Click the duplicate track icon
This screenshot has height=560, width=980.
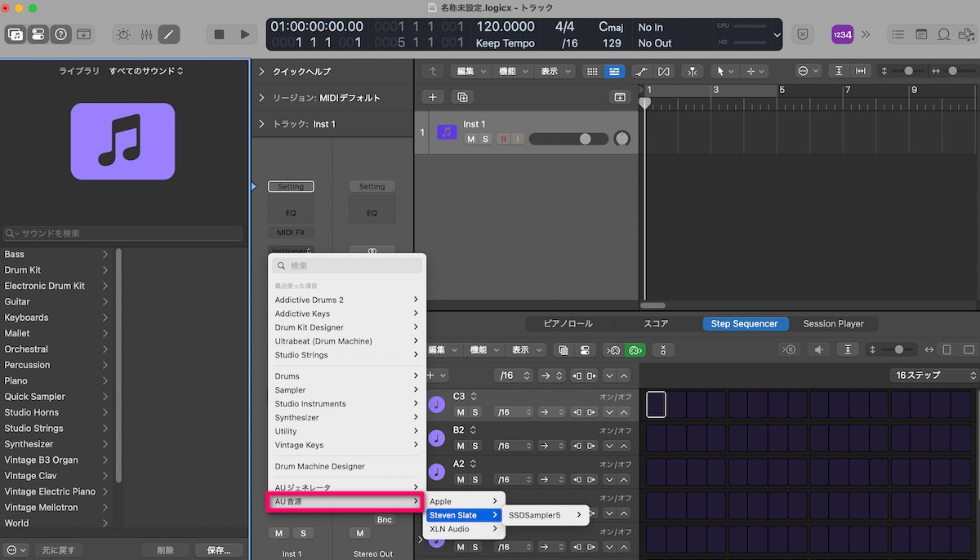(462, 96)
